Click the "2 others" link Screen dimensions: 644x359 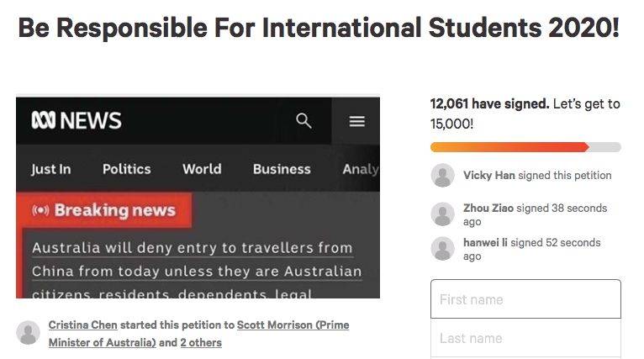point(201,342)
